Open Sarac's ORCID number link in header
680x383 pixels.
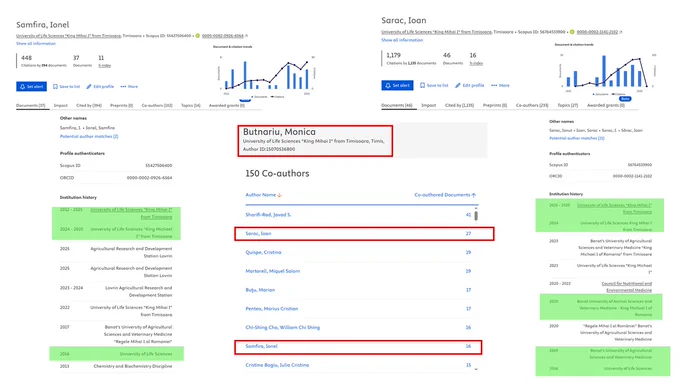(x=597, y=32)
